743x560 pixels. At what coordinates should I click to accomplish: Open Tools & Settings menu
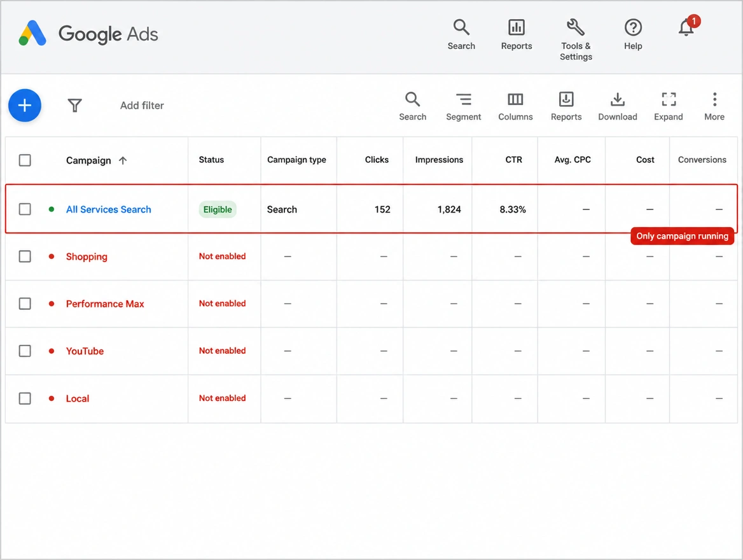coord(576,40)
